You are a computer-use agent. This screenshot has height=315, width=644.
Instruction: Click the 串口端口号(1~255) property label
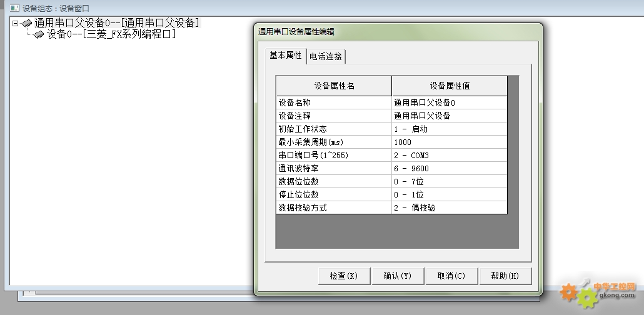click(334, 155)
